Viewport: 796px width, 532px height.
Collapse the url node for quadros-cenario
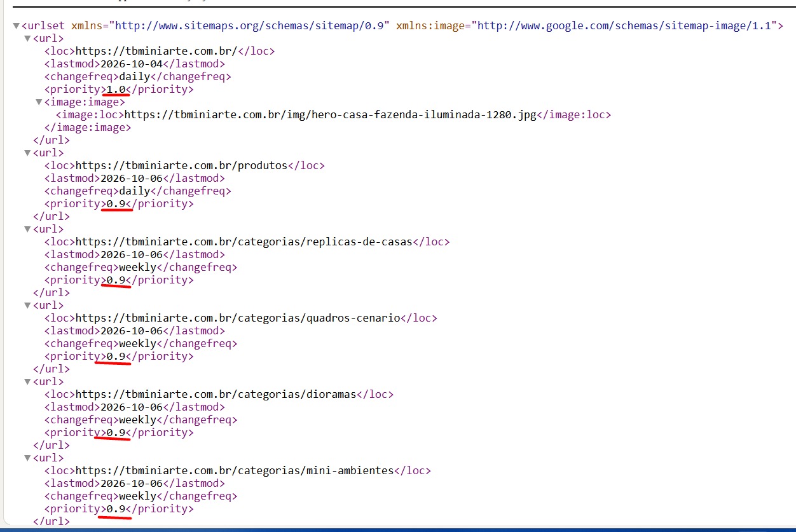click(x=27, y=306)
